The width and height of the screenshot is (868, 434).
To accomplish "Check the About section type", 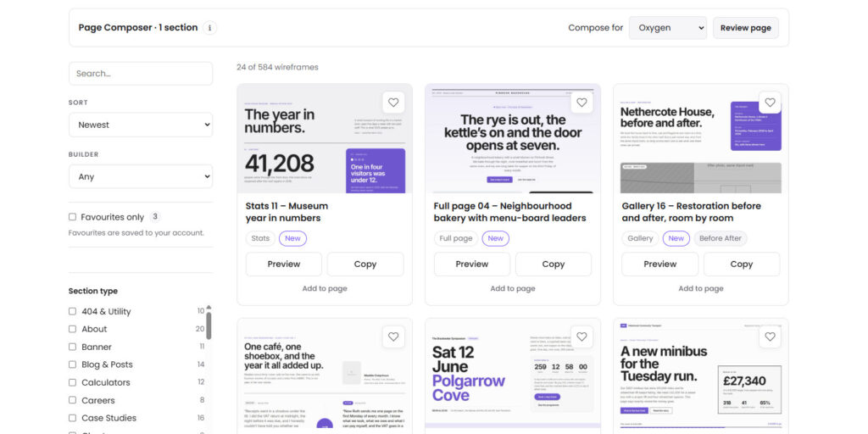I will pos(73,329).
